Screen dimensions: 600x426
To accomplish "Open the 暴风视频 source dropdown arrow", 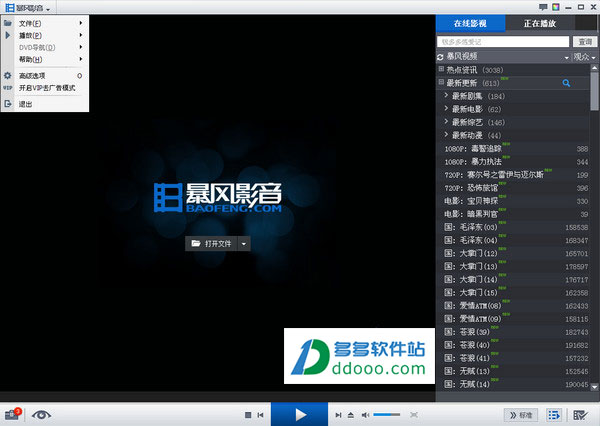I will point(566,58).
